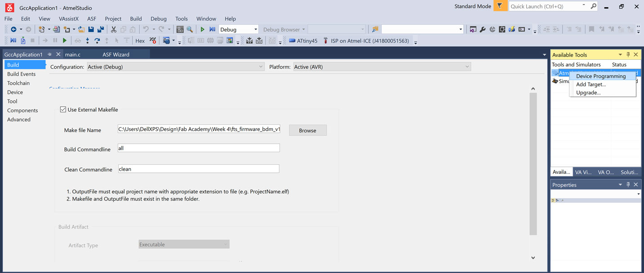Switch to the VA Vi... panel tab
Image resolution: width=644 pixels, height=273 pixels.
[584, 172]
